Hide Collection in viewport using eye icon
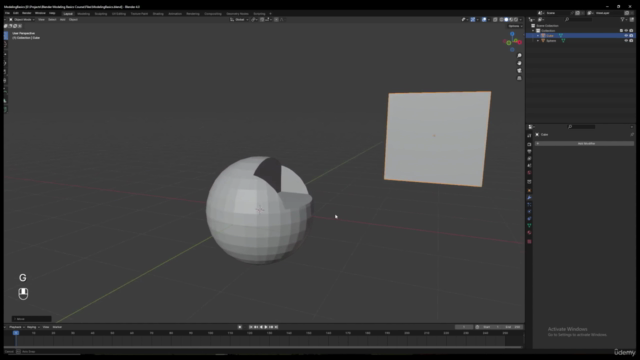 coord(626,31)
